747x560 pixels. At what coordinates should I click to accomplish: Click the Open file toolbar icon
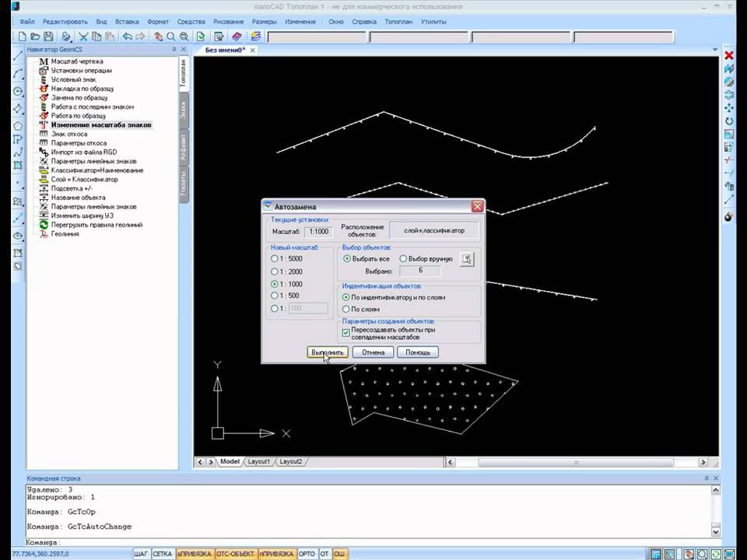click(35, 37)
